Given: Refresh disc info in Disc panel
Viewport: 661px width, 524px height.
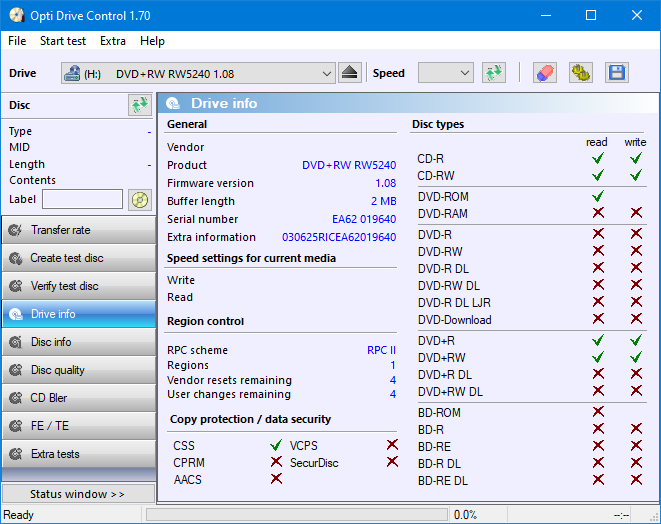Looking at the screenshot, I should point(140,105).
